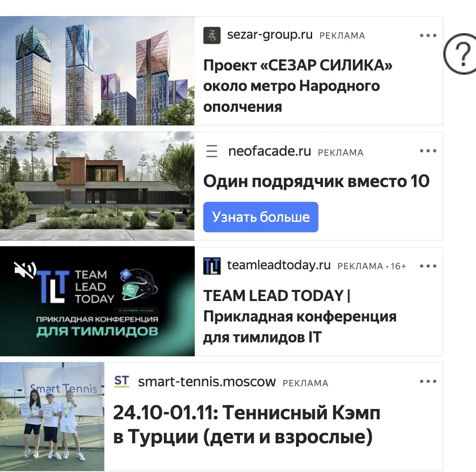This screenshot has width=476, height=472.
Task: Open the help question mark icon
Action: 461,54
